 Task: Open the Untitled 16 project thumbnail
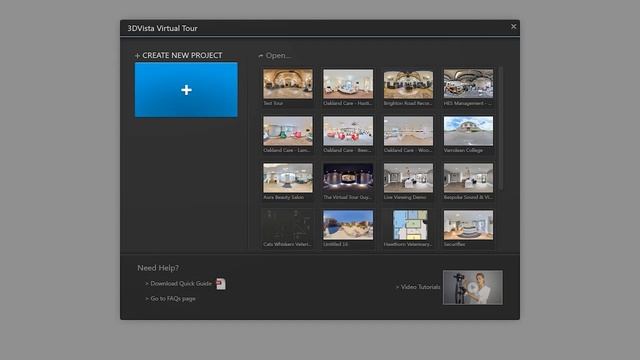(348, 225)
